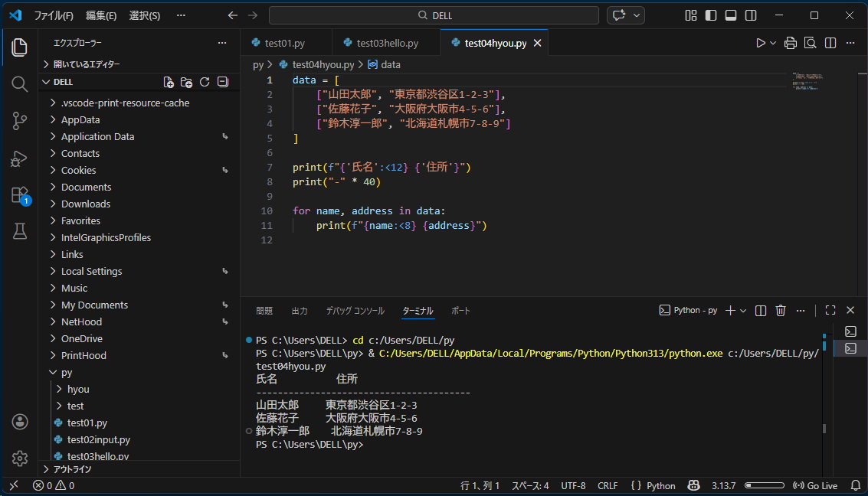Open the Source Control view
This screenshot has height=496, width=868.
pyautogui.click(x=20, y=120)
